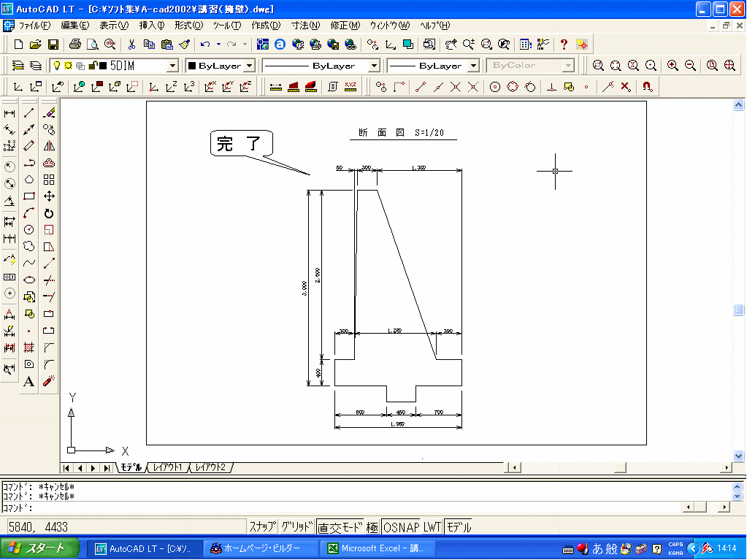This screenshot has width=747, height=560.
Task: Open the ファイル(F) menu
Action: tap(35, 26)
